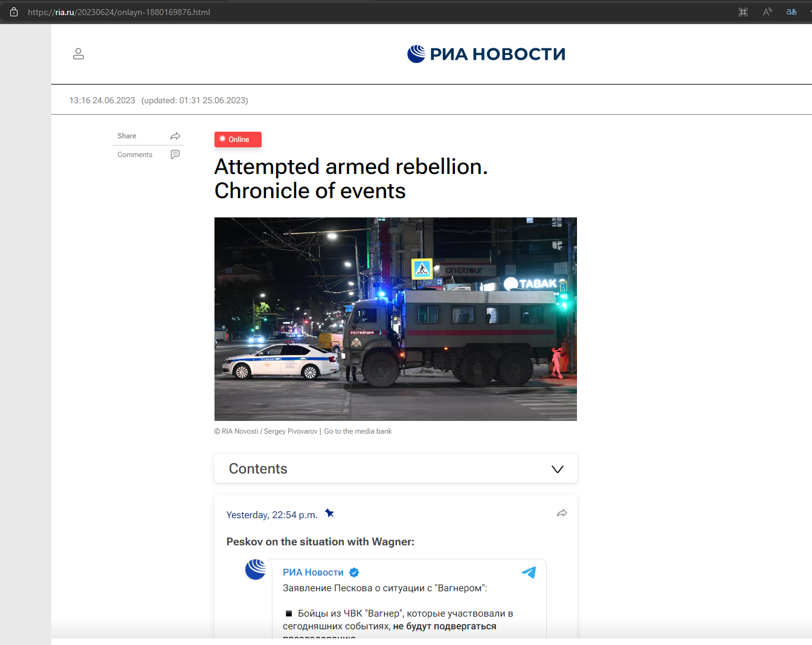
Task: Share the Peskov post using arrow icon
Action: tap(562, 513)
